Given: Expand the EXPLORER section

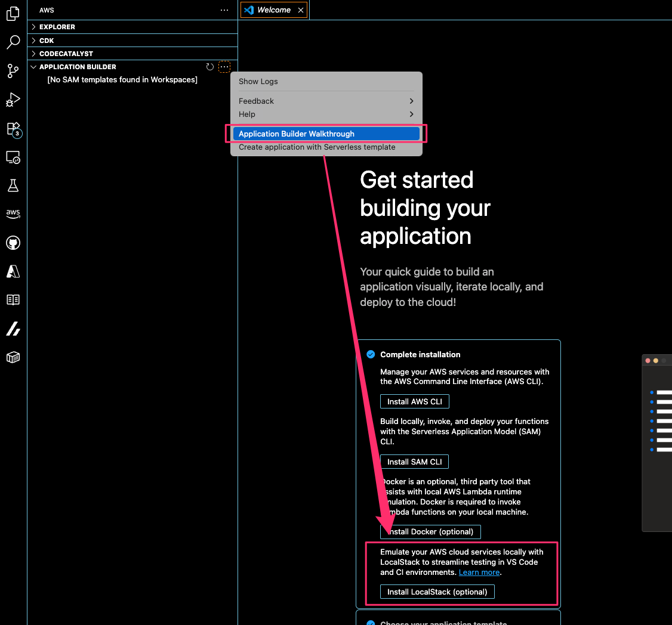Looking at the screenshot, I should tap(132, 27).
